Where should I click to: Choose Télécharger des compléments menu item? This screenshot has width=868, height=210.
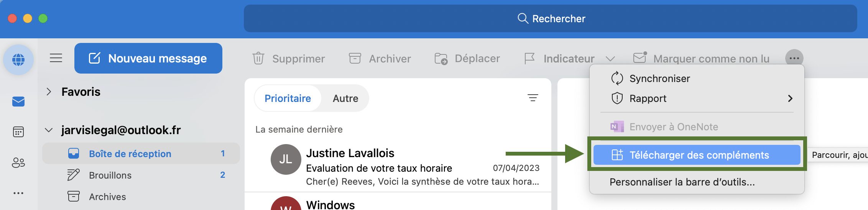click(697, 155)
